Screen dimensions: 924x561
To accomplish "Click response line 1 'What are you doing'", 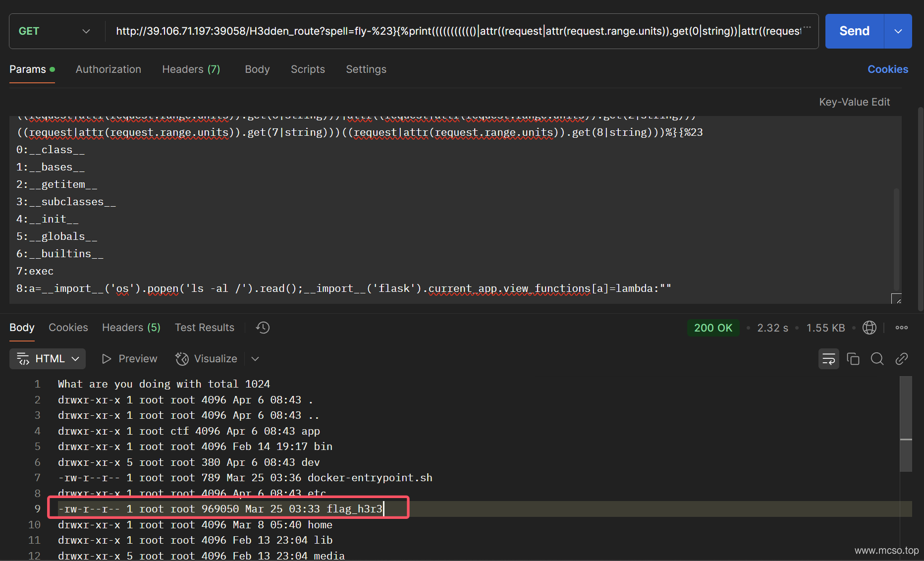I will coord(164,384).
